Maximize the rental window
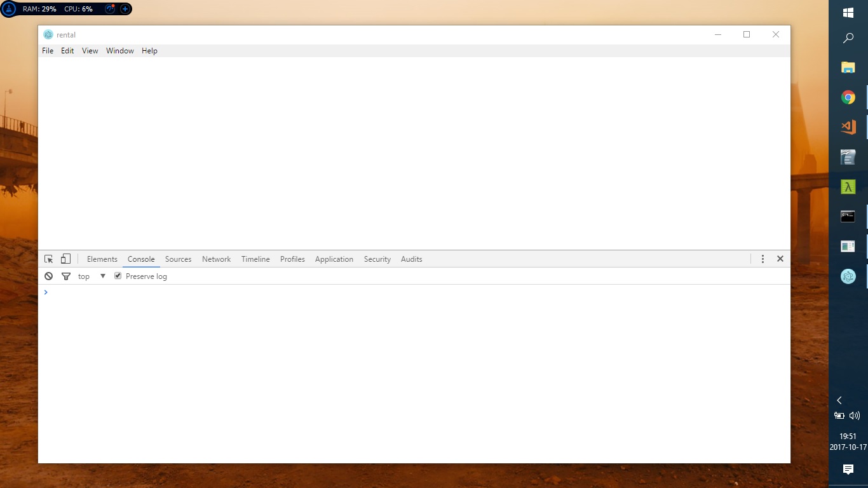Viewport: 868px width, 488px height. pos(747,34)
